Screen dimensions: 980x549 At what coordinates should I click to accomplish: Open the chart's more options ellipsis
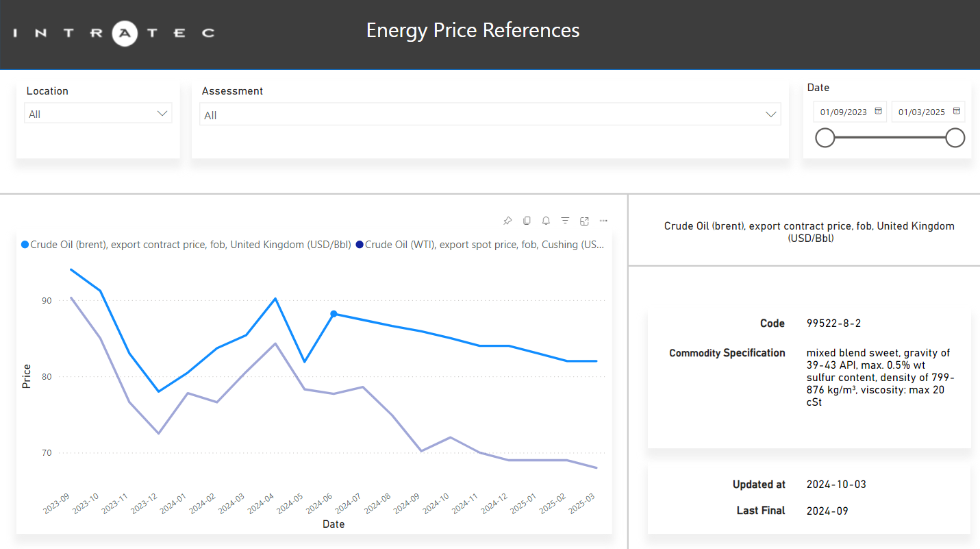[x=603, y=221]
